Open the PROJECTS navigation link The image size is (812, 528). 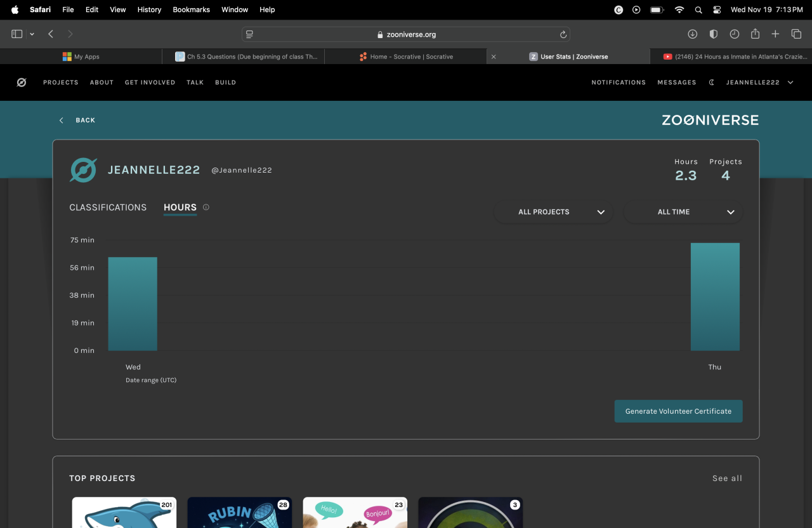pyautogui.click(x=61, y=82)
